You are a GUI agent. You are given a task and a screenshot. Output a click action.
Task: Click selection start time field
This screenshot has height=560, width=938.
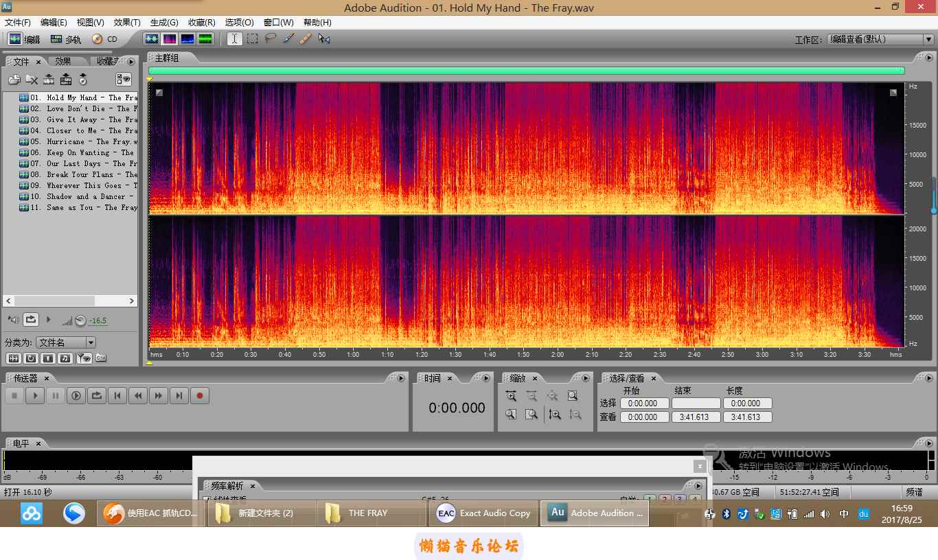[644, 404]
